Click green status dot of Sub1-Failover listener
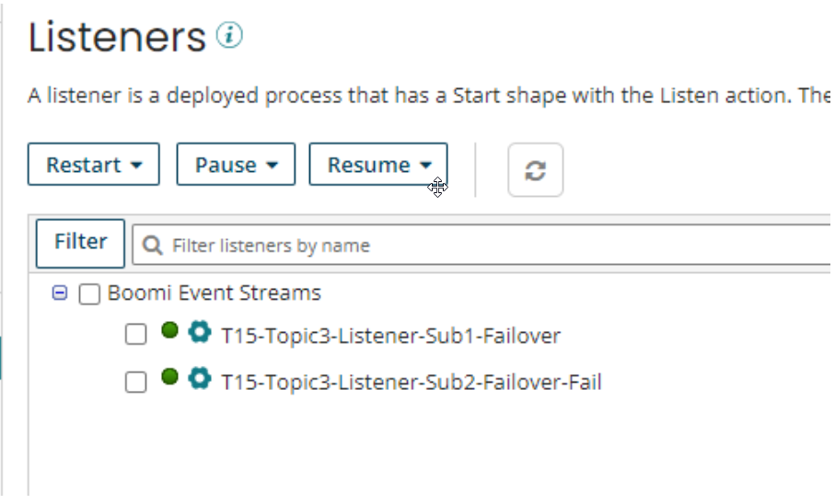Image resolution: width=835 pixels, height=504 pixels. coord(169,330)
